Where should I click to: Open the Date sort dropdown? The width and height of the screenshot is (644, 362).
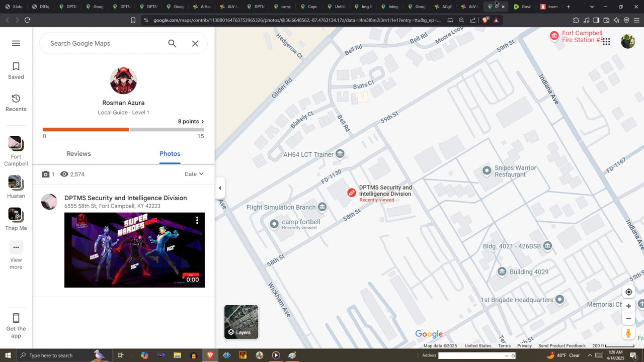tap(194, 174)
